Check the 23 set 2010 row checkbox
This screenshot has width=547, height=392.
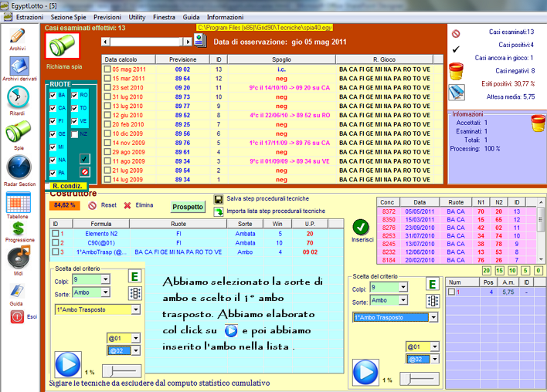point(107,87)
